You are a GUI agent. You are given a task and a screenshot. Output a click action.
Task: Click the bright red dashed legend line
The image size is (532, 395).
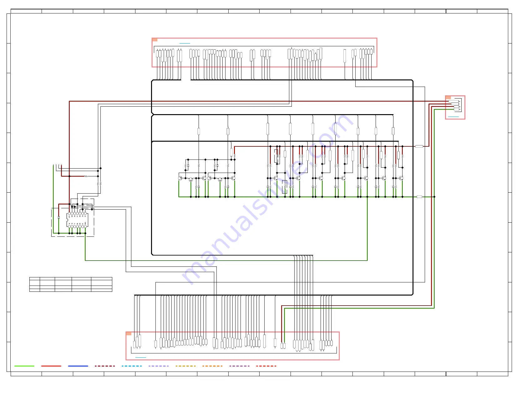[266, 366]
